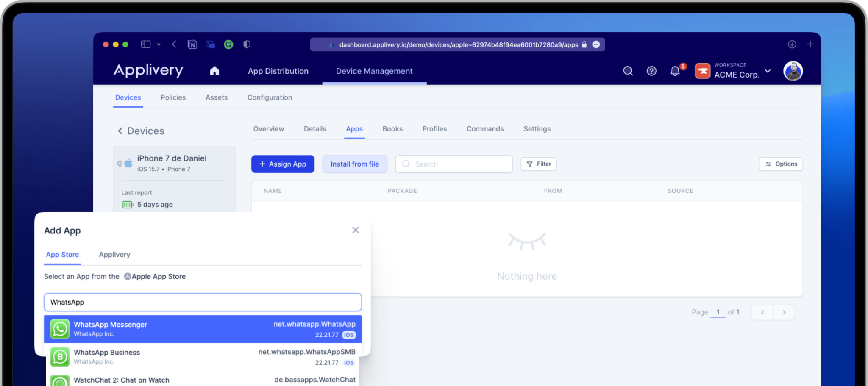The image size is (868, 386).
Task: Open the Applivery home dashboard icon
Action: (x=214, y=71)
